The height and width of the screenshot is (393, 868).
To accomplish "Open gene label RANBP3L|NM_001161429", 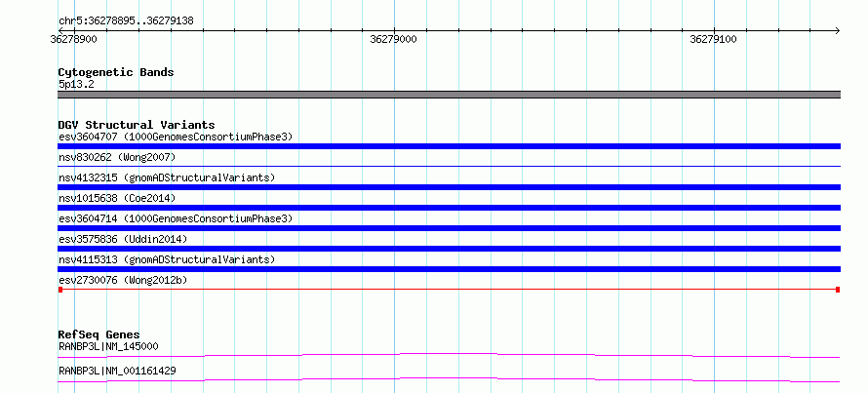I will coord(117,371).
